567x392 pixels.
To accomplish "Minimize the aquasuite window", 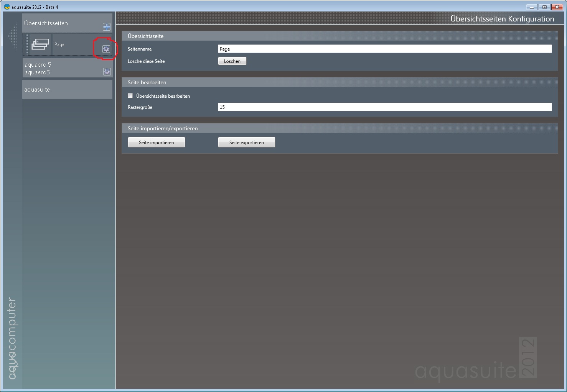I will tap(532, 7).
